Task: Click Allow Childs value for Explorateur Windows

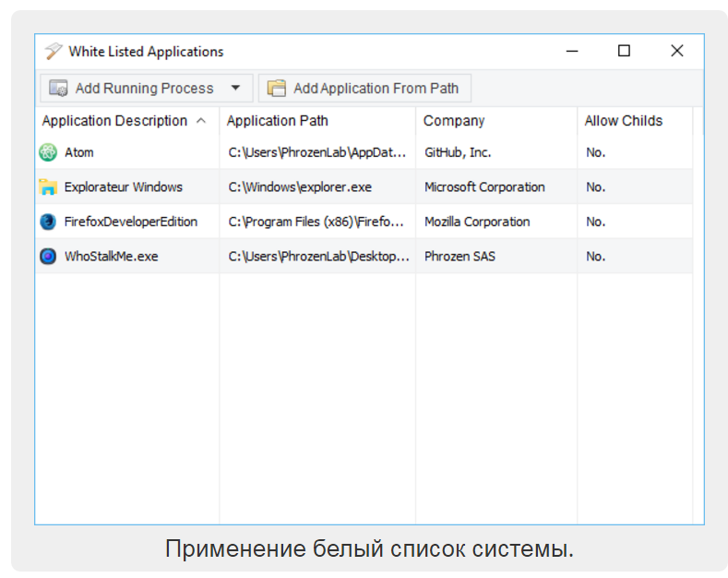Action: click(x=596, y=187)
